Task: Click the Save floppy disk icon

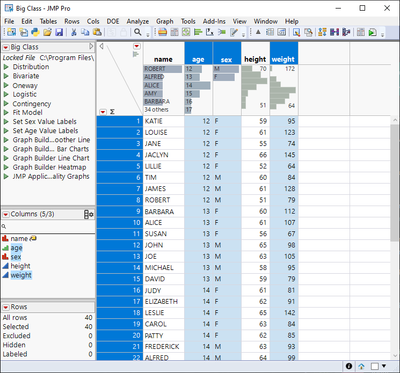Action: point(59,32)
